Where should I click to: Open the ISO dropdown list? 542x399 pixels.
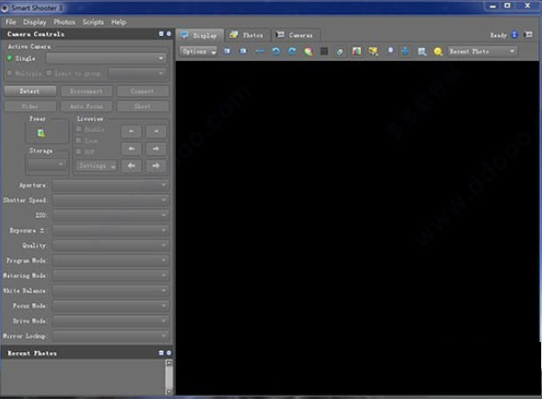[111, 215]
